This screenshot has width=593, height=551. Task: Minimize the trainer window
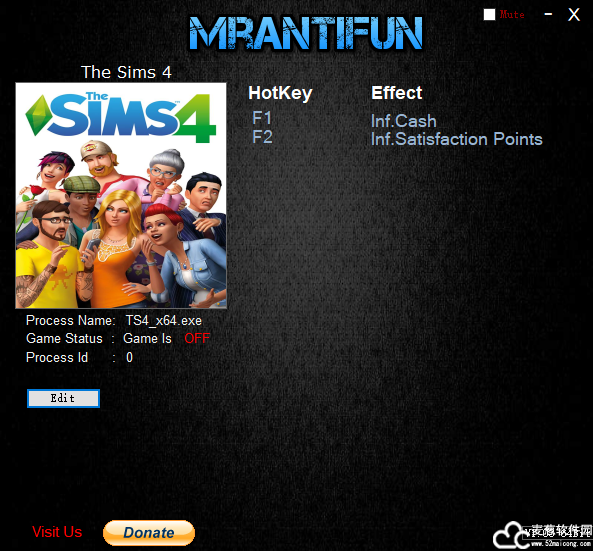[548, 14]
